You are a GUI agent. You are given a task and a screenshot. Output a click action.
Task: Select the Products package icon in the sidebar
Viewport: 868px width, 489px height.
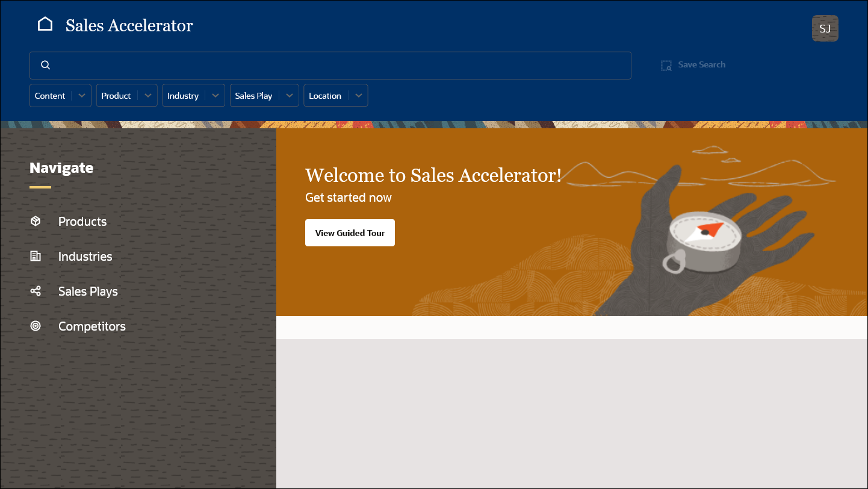36,221
